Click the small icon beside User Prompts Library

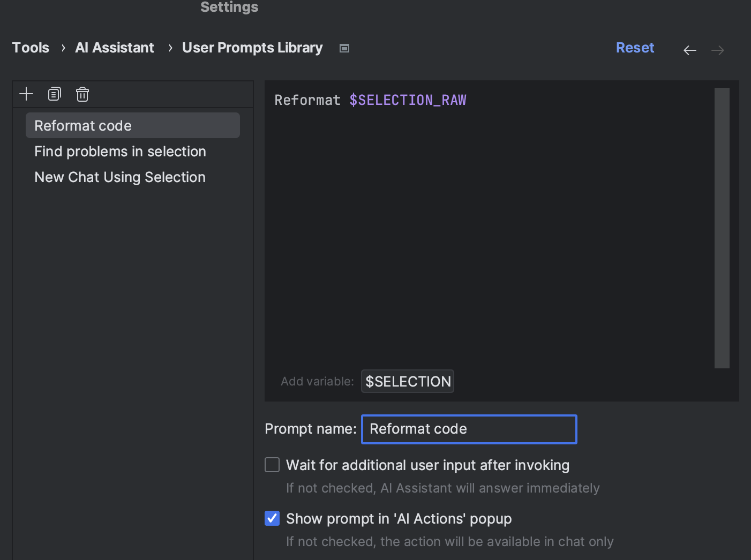(344, 48)
